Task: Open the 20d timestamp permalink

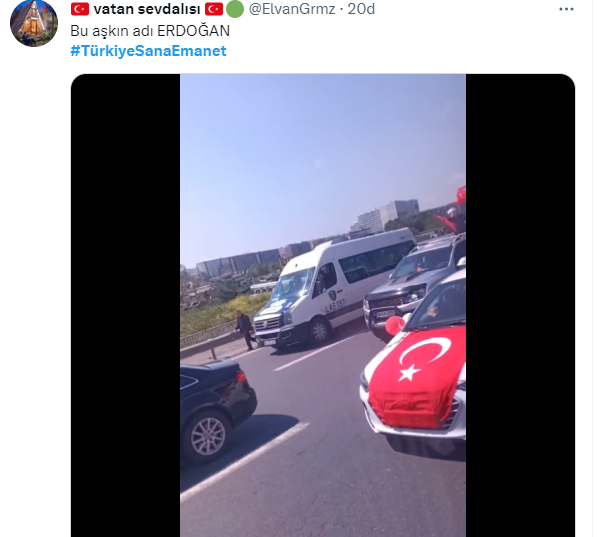Action: 361,9
